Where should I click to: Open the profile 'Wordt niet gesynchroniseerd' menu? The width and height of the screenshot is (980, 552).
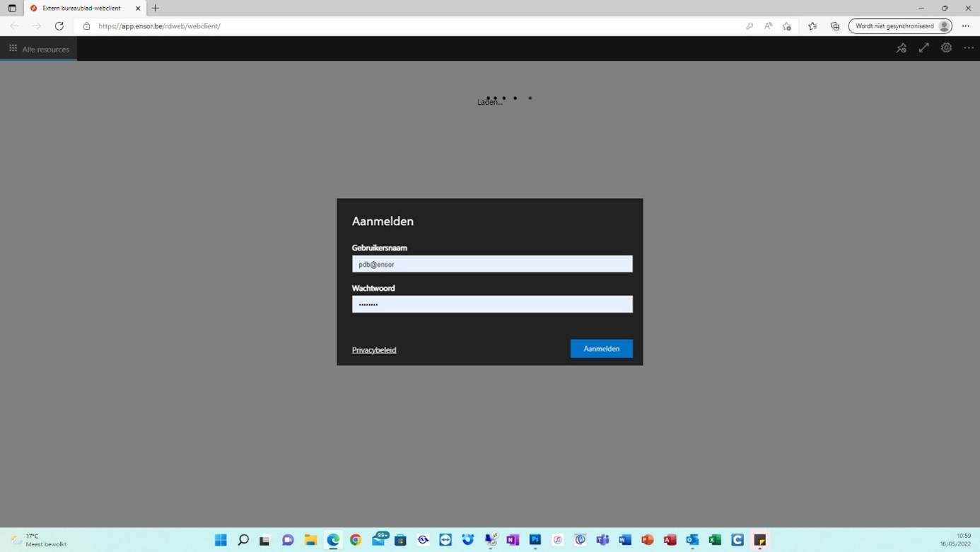(900, 26)
